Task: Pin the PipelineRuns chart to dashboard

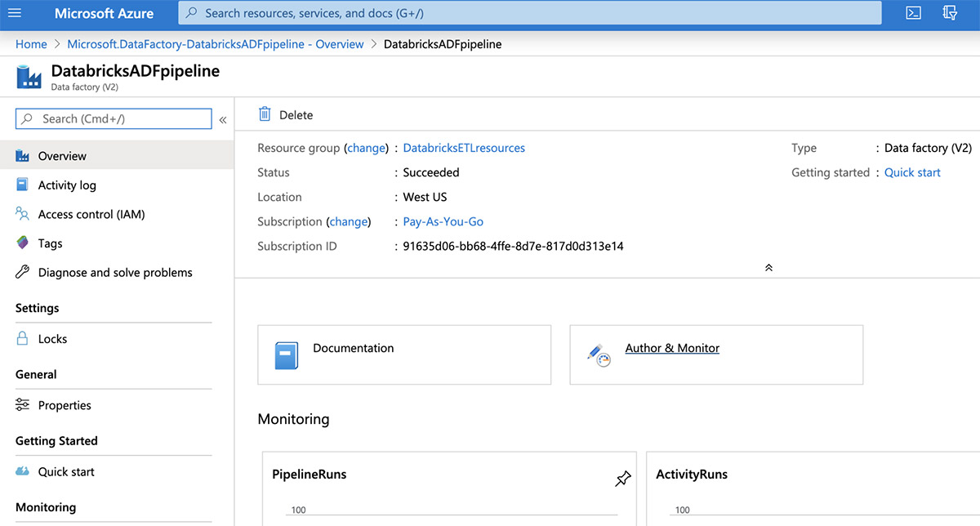Action: tap(622, 479)
